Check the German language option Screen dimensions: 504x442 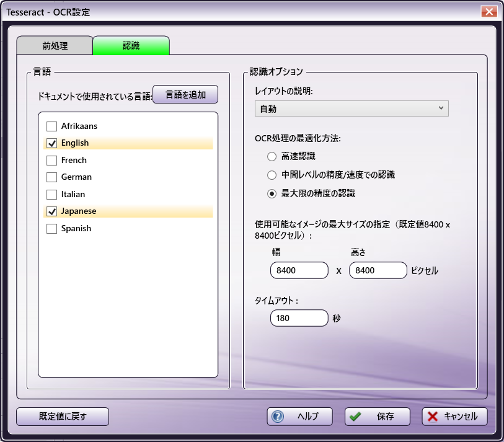point(51,177)
